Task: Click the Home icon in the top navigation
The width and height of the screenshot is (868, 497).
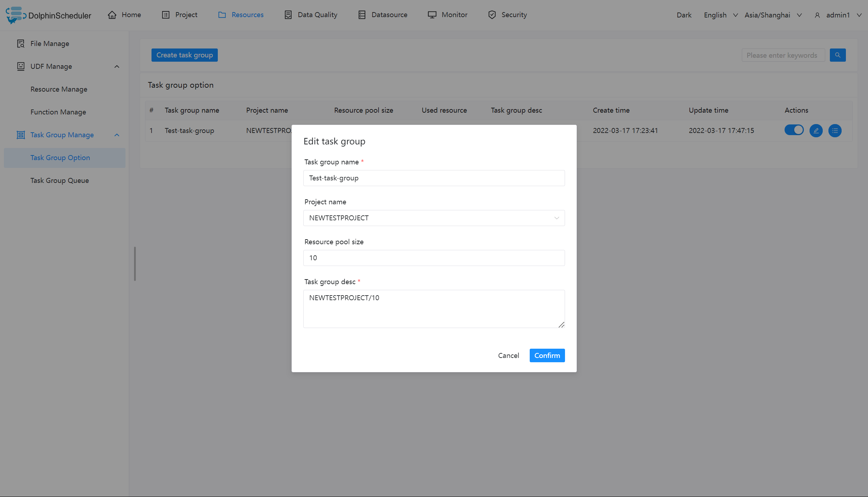Action: (x=112, y=15)
